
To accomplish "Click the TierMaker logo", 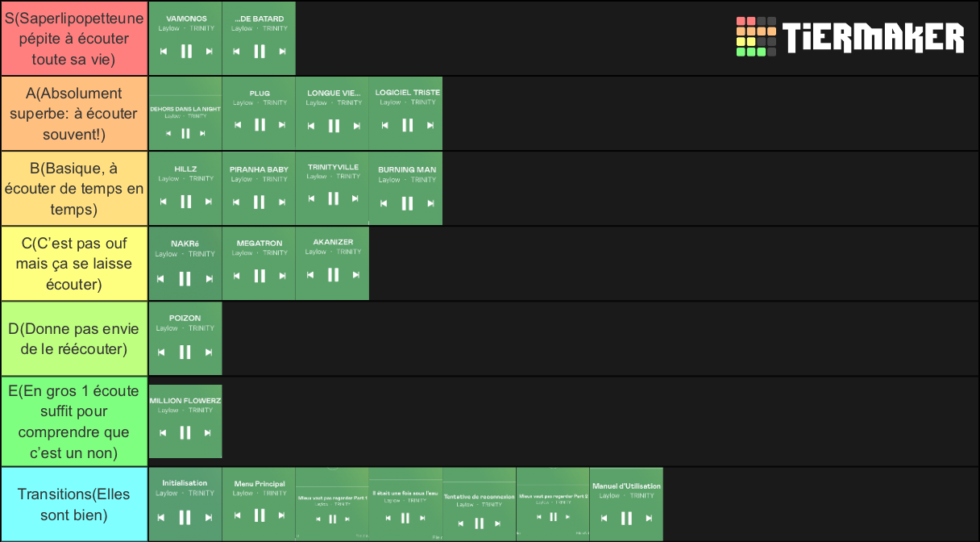I will [850, 37].
